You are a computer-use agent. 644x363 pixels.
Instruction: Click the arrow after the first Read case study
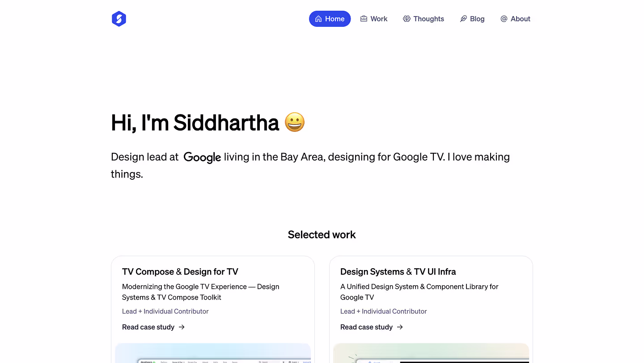182,327
